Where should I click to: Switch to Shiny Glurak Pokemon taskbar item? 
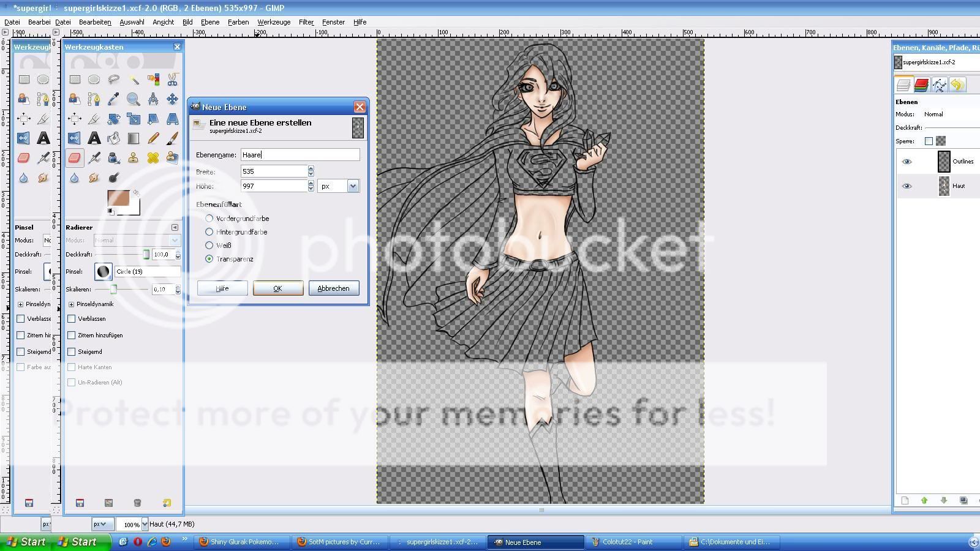click(242, 542)
